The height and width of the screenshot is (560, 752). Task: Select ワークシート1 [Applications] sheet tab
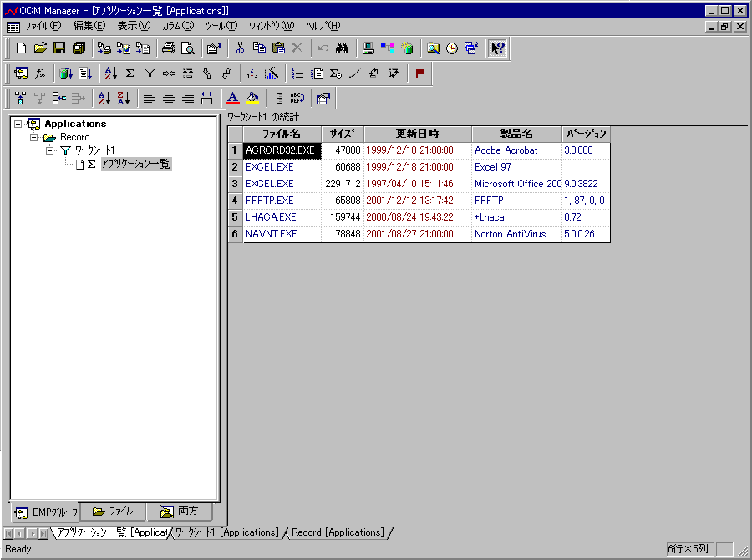coord(226,532)
